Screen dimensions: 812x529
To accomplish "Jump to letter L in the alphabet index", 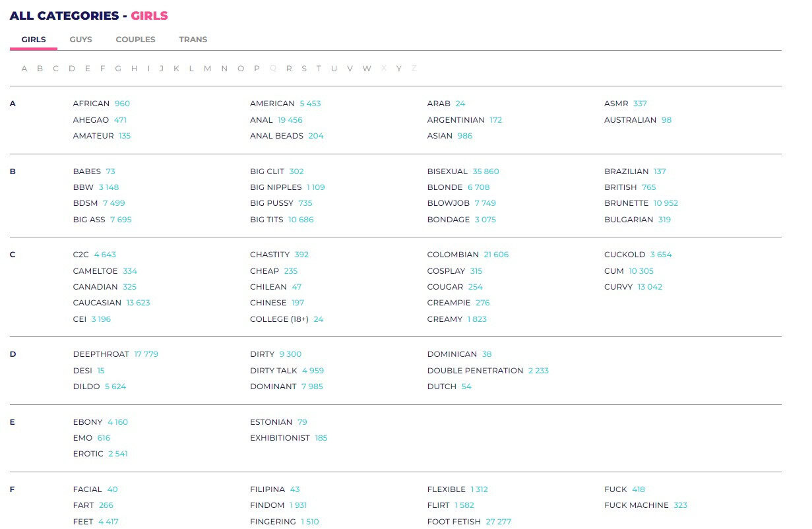I will 191,69.
